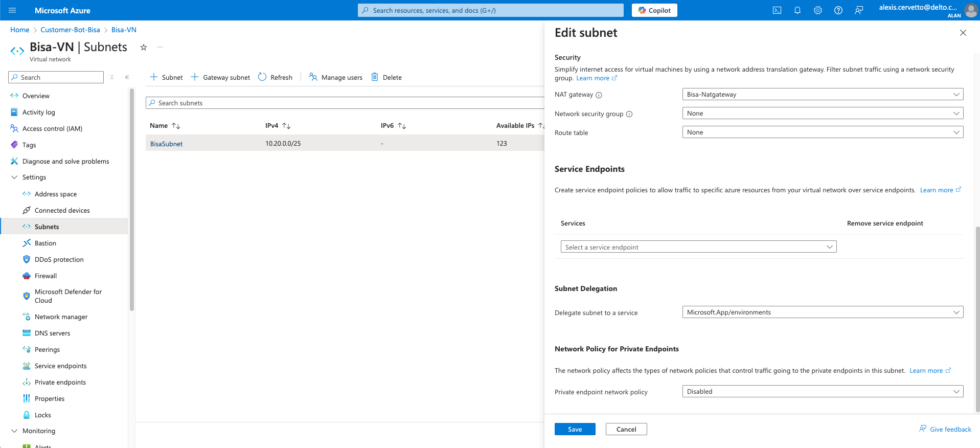Image resolution: width=980 pixels, height=448 pixels.
Task: Open Network manager
Action: [x=61, y=317]
